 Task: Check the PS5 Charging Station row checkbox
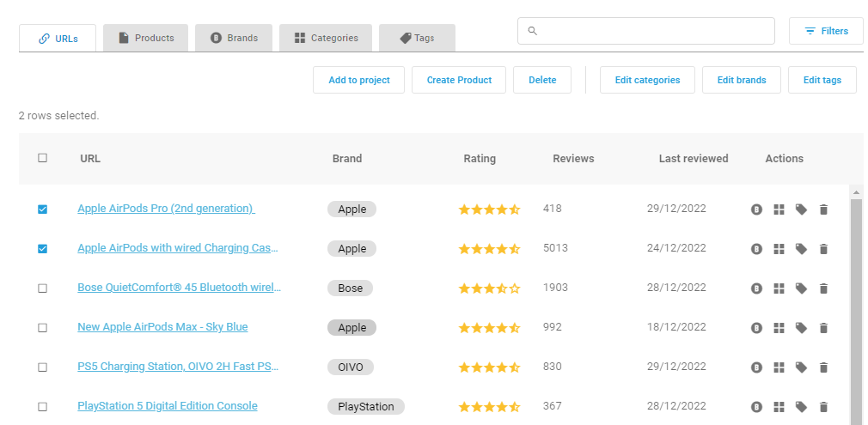click(x=43, y=367)
